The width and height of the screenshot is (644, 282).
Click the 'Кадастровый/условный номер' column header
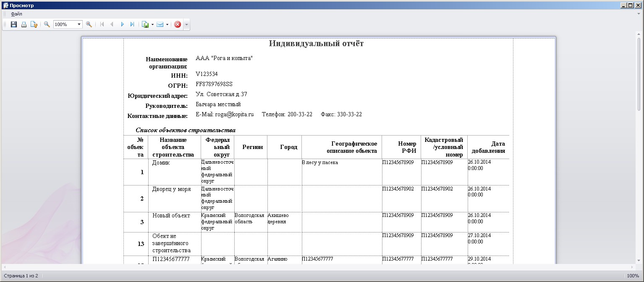[x=444, y=147]
